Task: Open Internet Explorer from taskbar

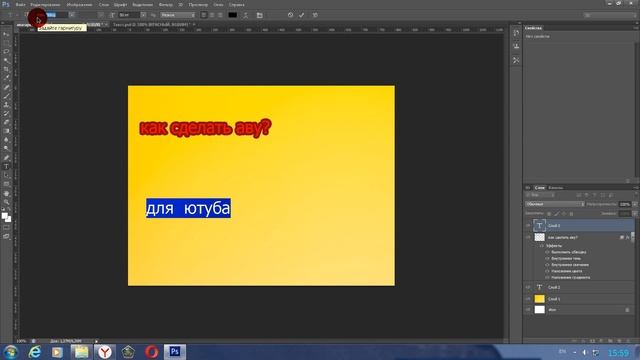Action: (35, 352)
